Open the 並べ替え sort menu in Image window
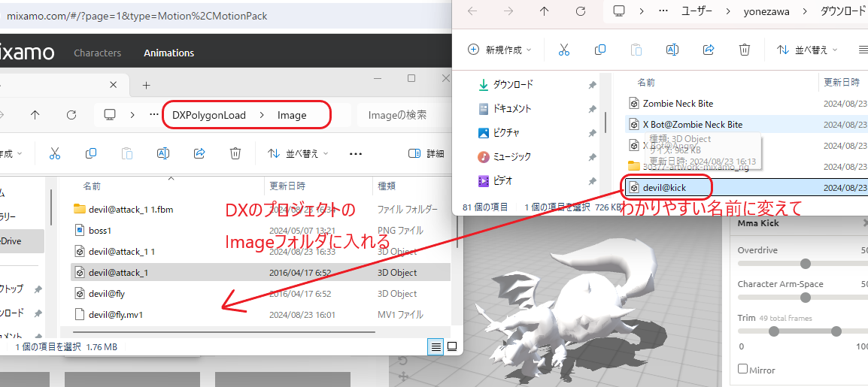 point(298,153)
